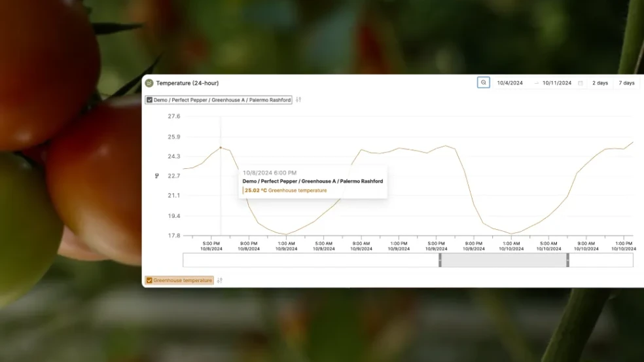Click the Greenhouse temperature legend label
This screenshot has width=644, height=362.
pyautogui.click(x=183, y=280)
